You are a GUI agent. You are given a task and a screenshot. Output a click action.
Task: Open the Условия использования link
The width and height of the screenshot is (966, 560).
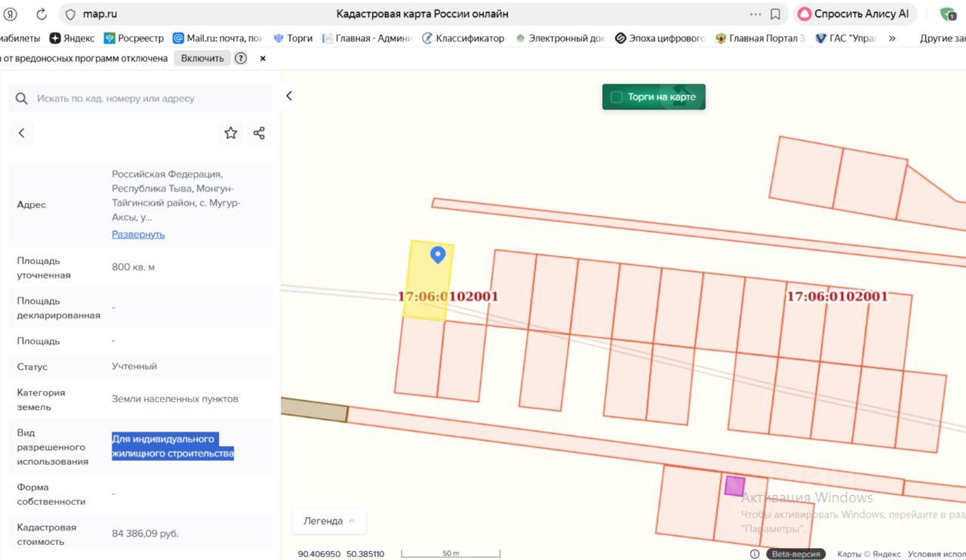937,554
